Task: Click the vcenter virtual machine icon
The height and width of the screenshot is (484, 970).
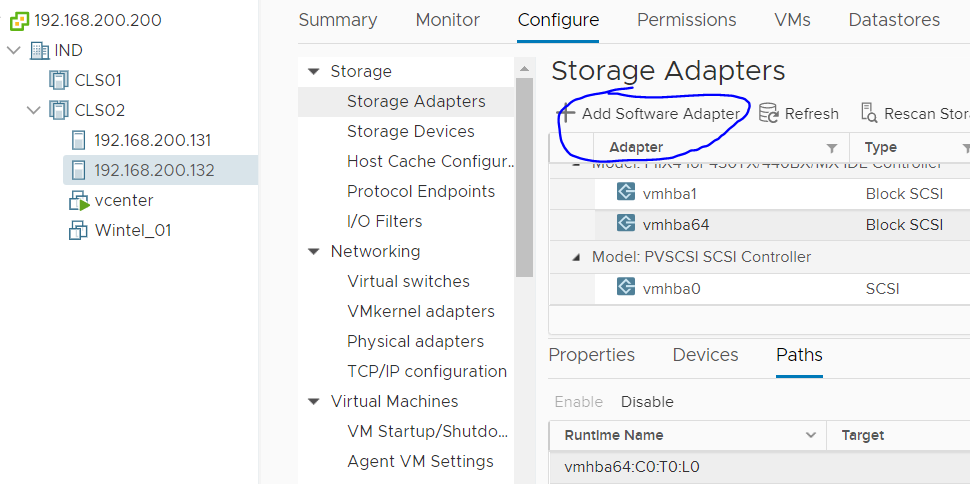Action: point(79,200)
